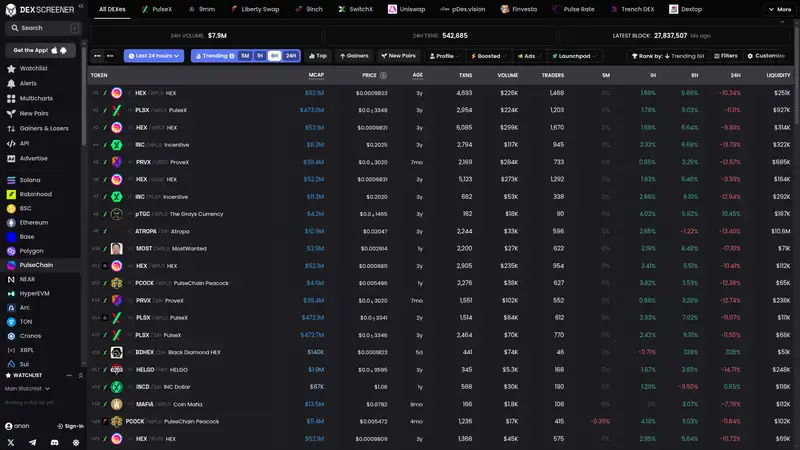Viewport: 800px width, 450px height.
Task: Click Get the App button
Action: (x=40, y=51)
